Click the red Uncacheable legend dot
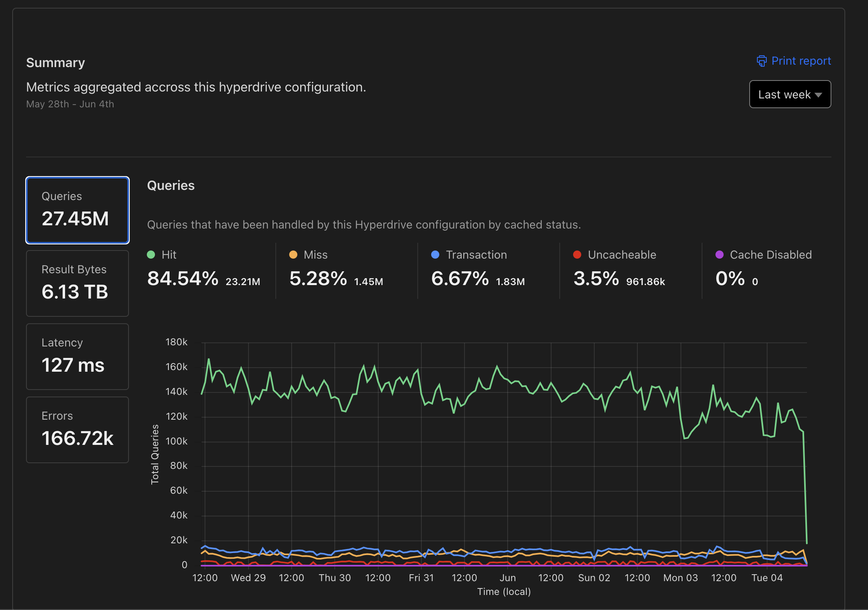 click(x=577, y=255)
